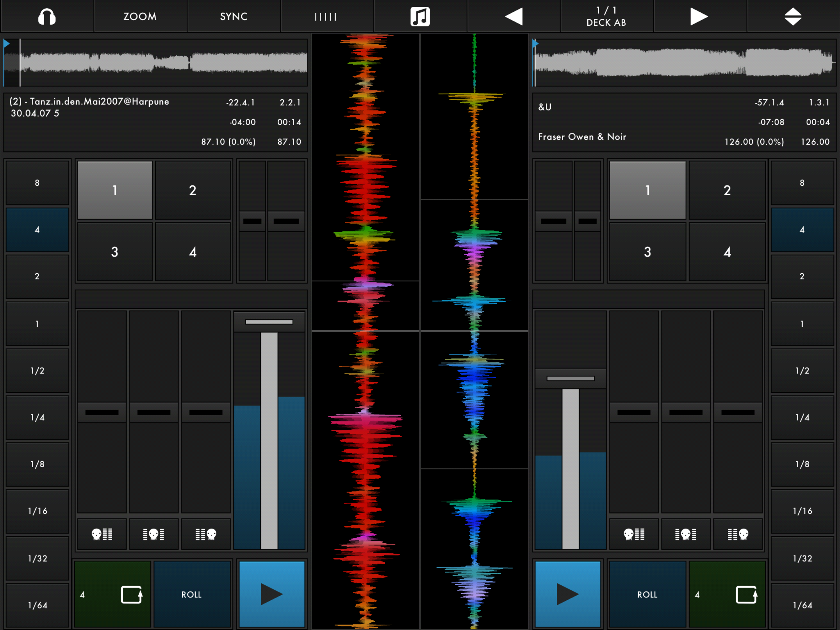Toggle SYNC in the top bar

[234, 16]
